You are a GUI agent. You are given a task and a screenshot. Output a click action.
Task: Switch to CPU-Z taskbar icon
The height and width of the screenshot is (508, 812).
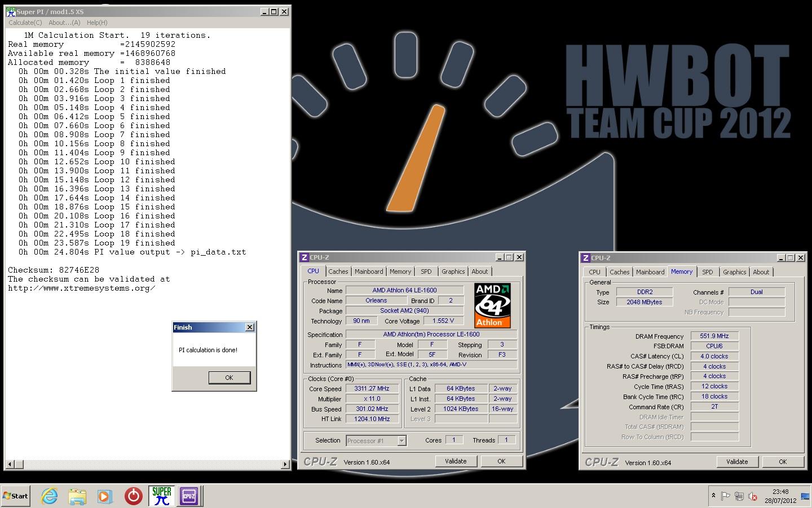(x=189, y=496)
